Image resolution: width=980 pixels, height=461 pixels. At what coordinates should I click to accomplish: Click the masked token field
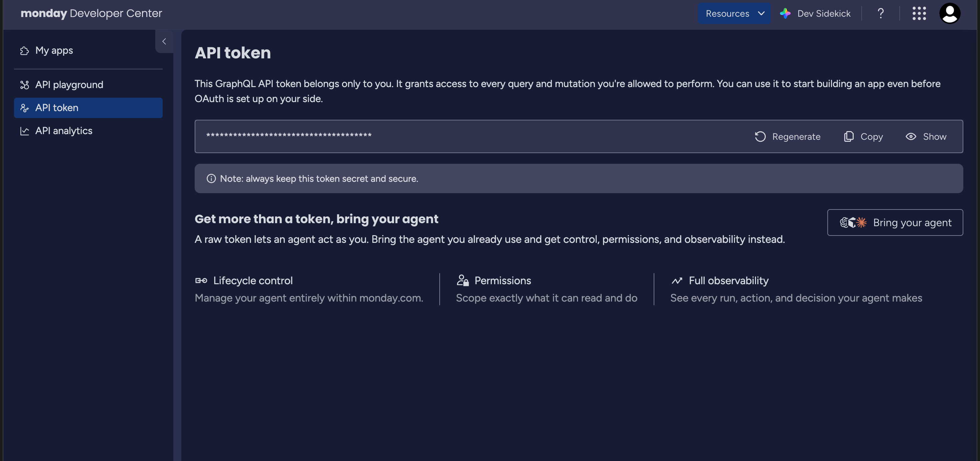pos(579,137)
